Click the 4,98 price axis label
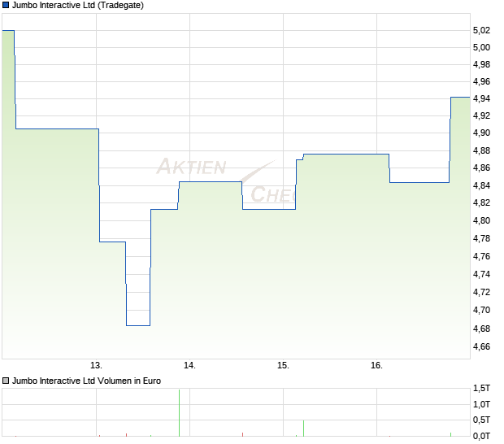The image size is (504, 444). click(x=481, y=64)
